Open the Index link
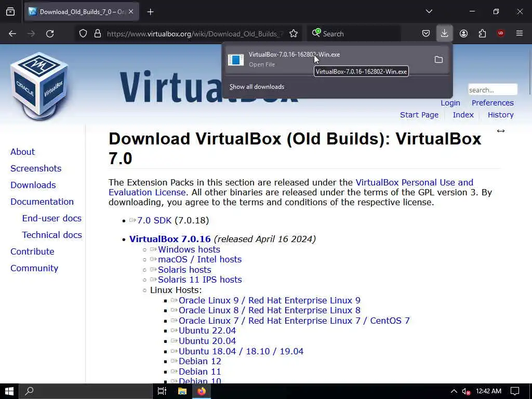Viewport: 532px width, 399px height. pos(463,115)
